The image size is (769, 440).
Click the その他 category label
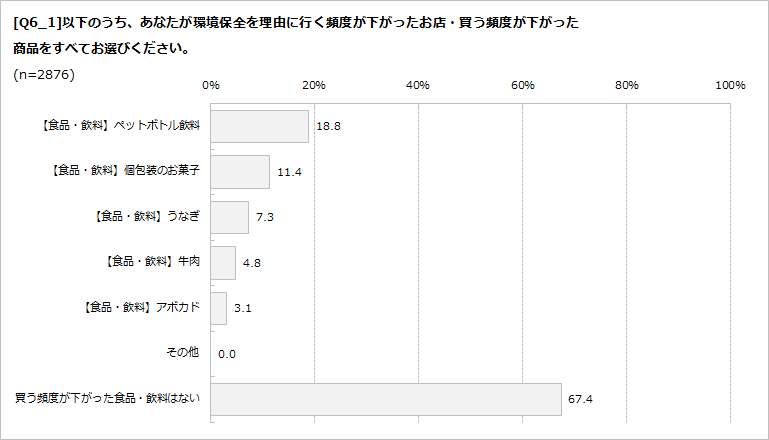[x=184, y=353]
